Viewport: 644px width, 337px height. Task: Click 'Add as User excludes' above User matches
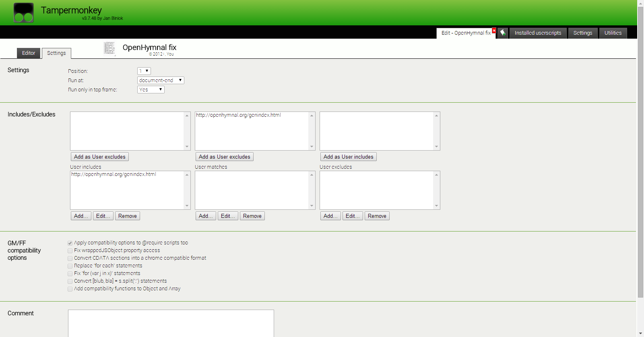point(225,157)
